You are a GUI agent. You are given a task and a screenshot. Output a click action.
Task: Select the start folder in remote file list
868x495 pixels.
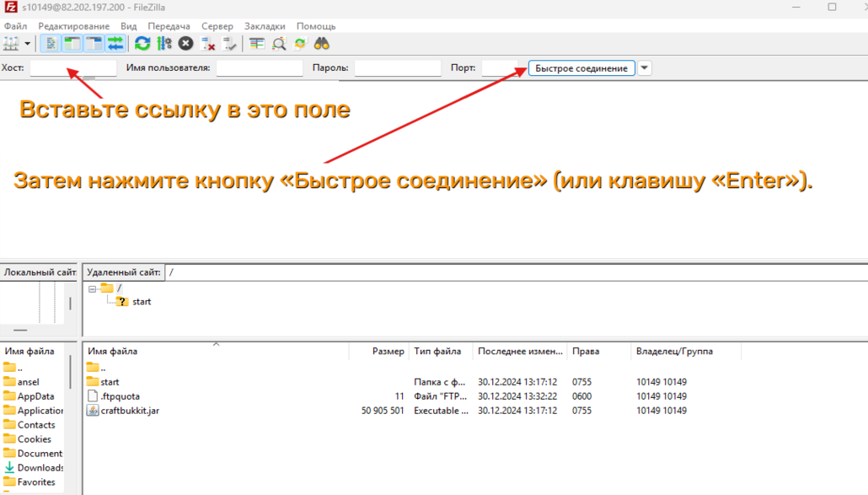(x=103, y=382)
